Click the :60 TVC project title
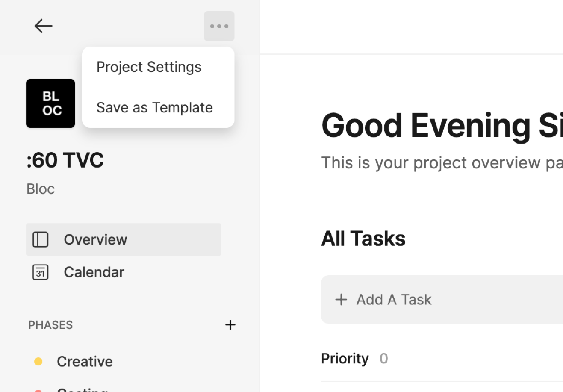This screenshot has height=392, width=563. point(65,160)
